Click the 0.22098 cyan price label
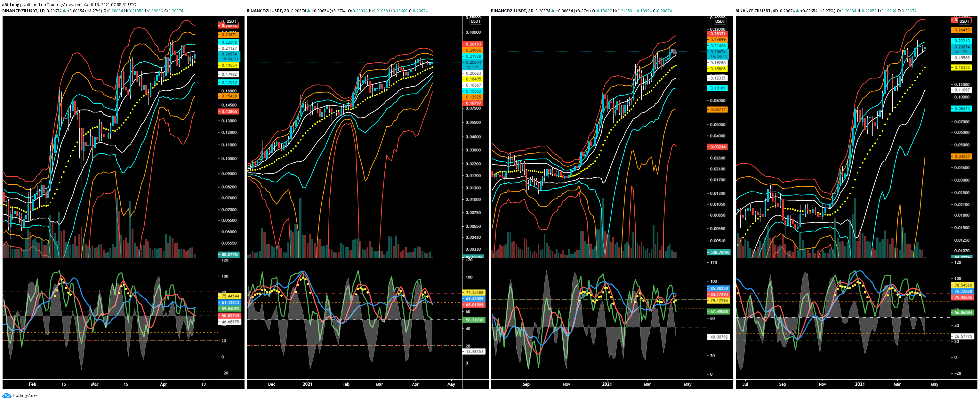This screenshot has height=402, width=980. click(229, 42)
